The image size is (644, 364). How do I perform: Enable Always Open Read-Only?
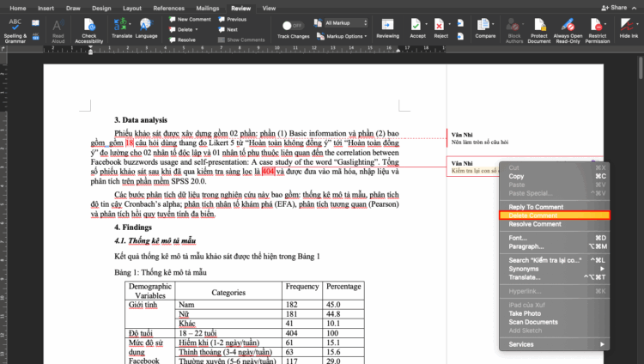(567, 26)
